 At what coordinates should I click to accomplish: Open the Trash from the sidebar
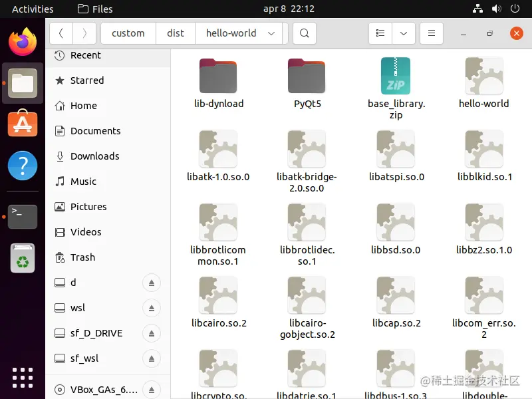pos(82,257)
